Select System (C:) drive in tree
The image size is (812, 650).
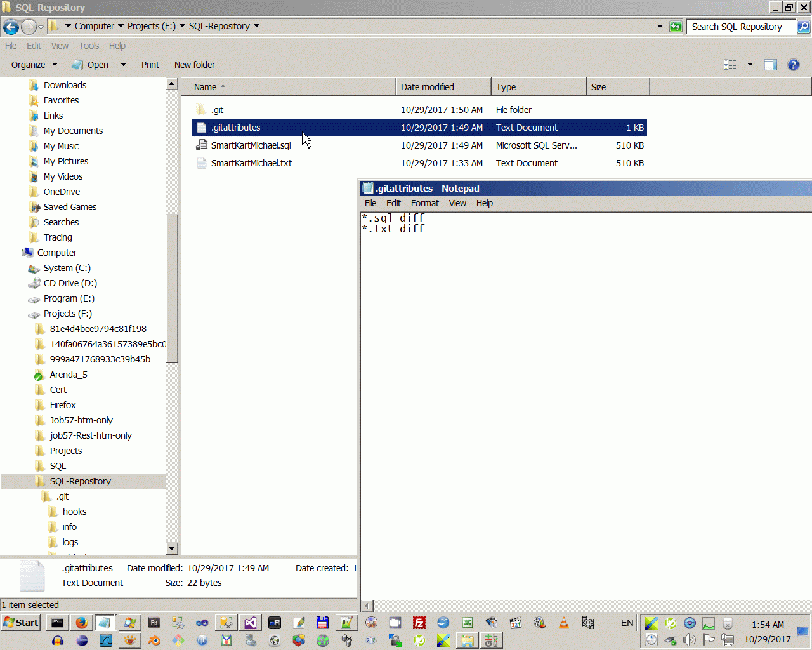[67, 268]
